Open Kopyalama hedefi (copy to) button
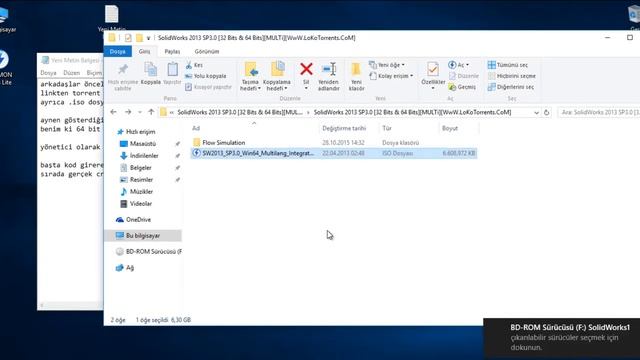Viewport: 640px width, 360px height. click(x=277, y=76)
